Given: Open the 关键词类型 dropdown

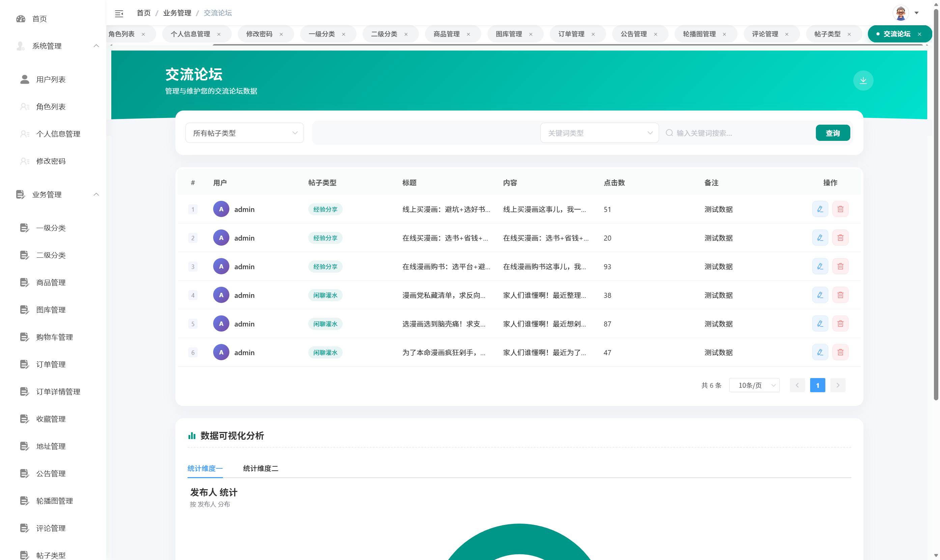Looking at the screenshot, I should 599,132.
